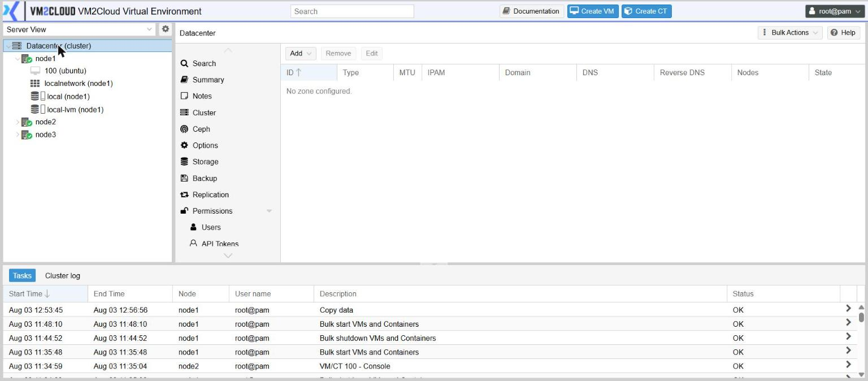Open the Bulk Actions dropdown

pyautogui.click(x=790, y=33)
